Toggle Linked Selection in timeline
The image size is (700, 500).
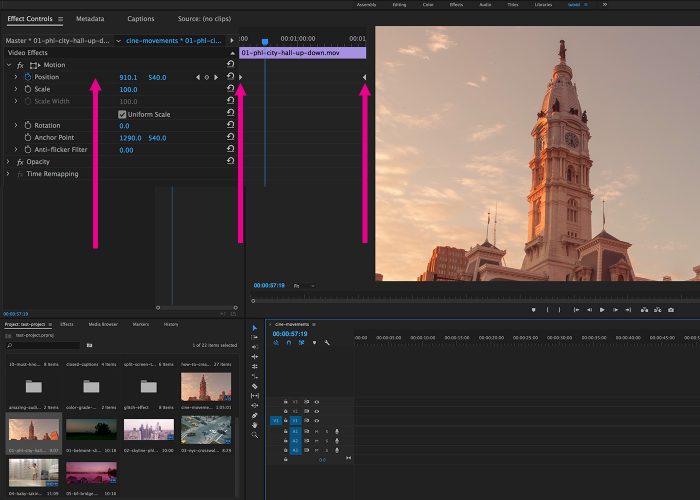tap(301, 343)
